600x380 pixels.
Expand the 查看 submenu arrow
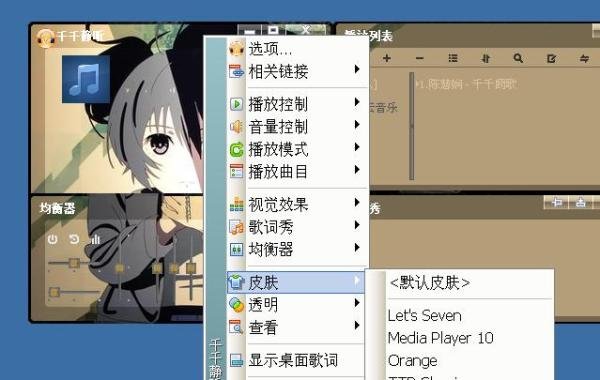[x=357, y=325]
